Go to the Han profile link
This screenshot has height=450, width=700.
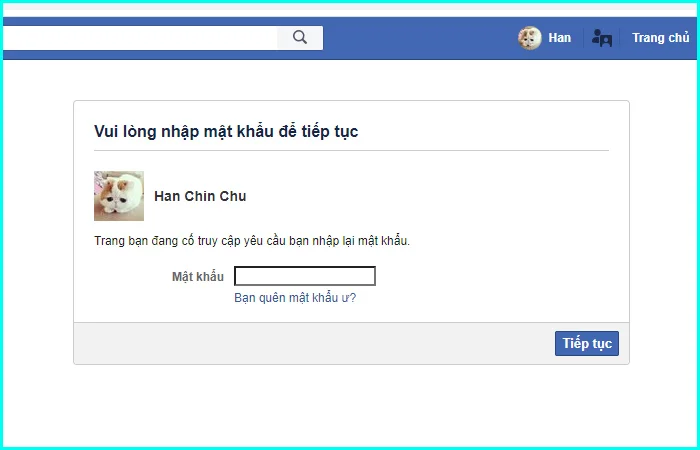559,38
